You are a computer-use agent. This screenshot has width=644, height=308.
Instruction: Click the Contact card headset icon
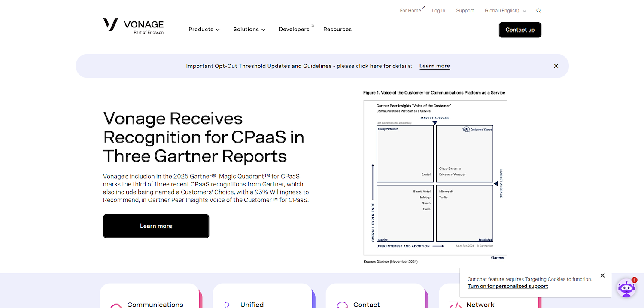[x=342, y=305]
